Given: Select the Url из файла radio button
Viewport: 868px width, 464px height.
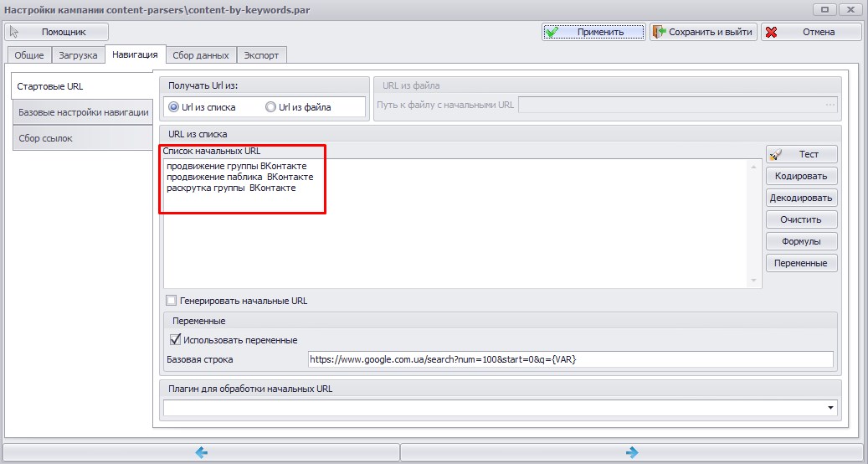Looking at the screenshot, I should tap(270, 107).
